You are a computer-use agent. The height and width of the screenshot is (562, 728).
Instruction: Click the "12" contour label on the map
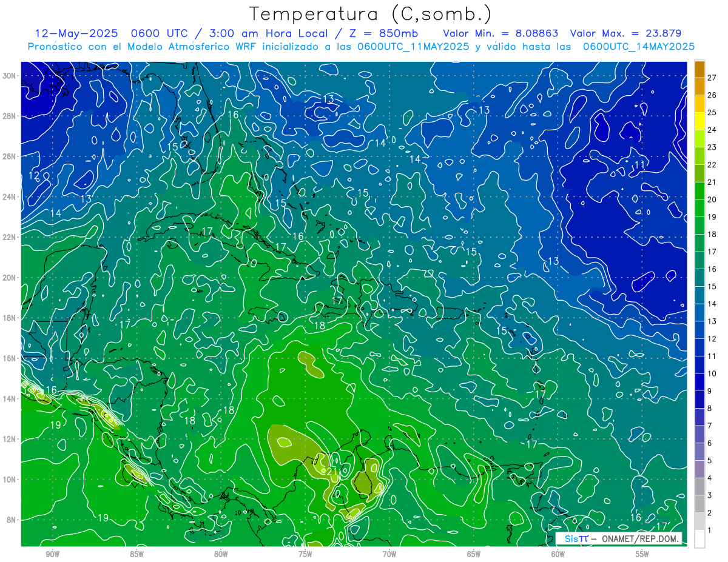(34, 176)
